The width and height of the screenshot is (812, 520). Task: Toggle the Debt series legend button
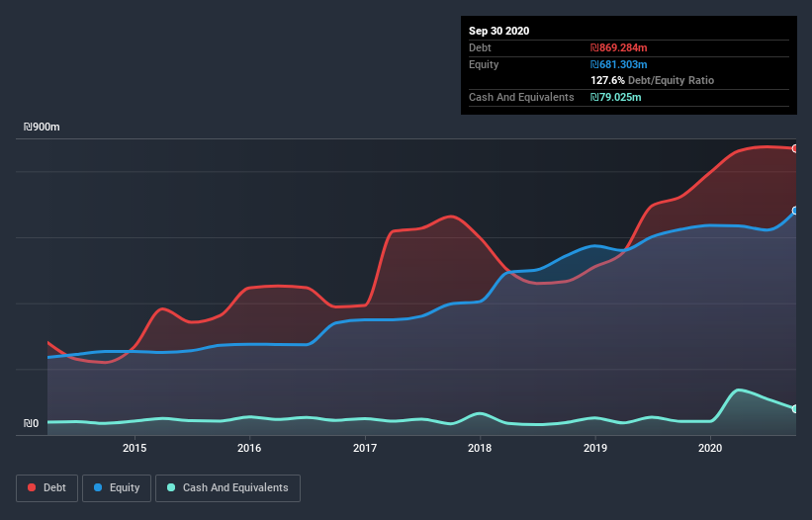(46, 488)
